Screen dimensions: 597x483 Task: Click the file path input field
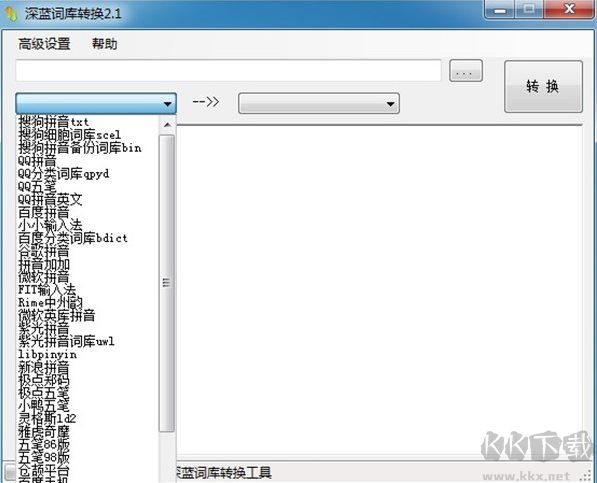point(228,70)
